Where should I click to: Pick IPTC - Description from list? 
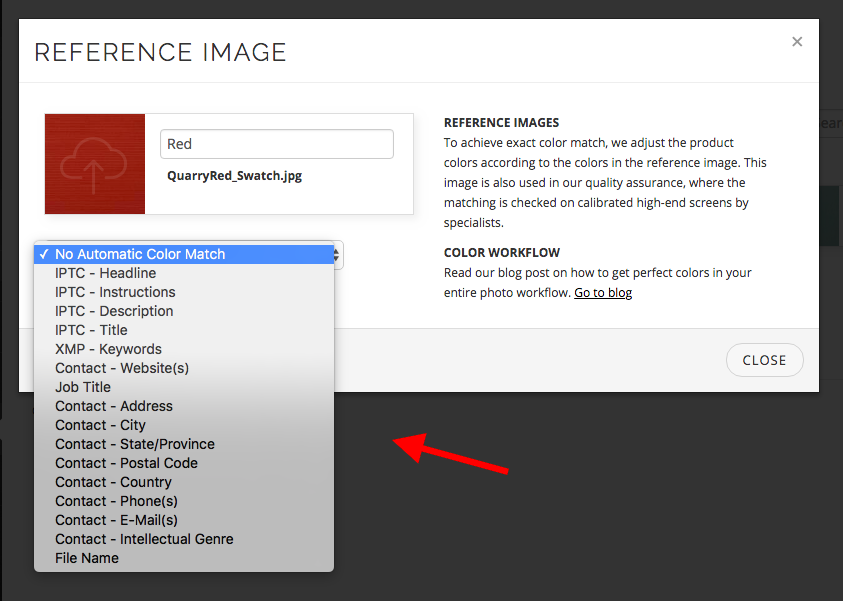pyautogui.click(x=114, y=311)
